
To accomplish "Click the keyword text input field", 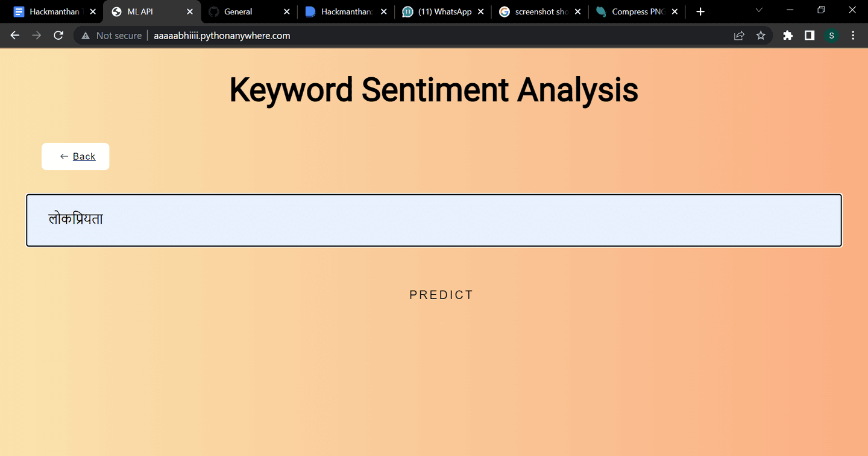I will point(434,220).
